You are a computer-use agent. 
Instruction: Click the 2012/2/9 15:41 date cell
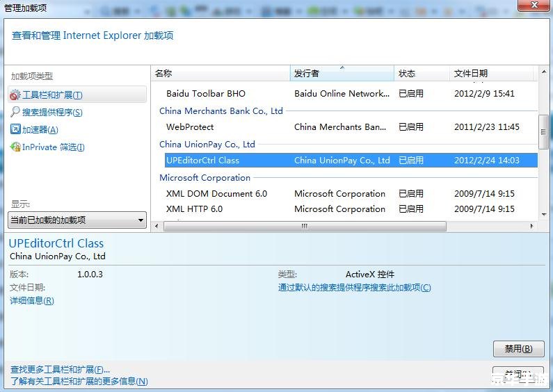click(484, 94)
